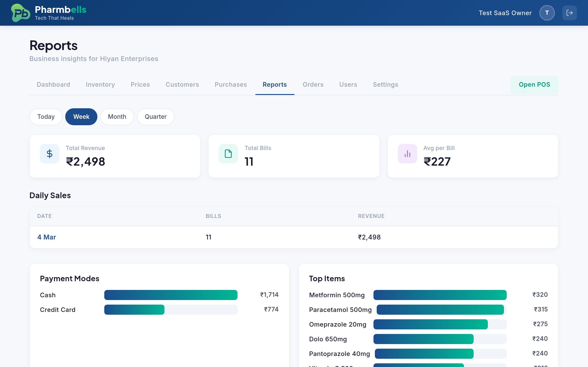Click the Metformin 500mg sales bar

440,295
